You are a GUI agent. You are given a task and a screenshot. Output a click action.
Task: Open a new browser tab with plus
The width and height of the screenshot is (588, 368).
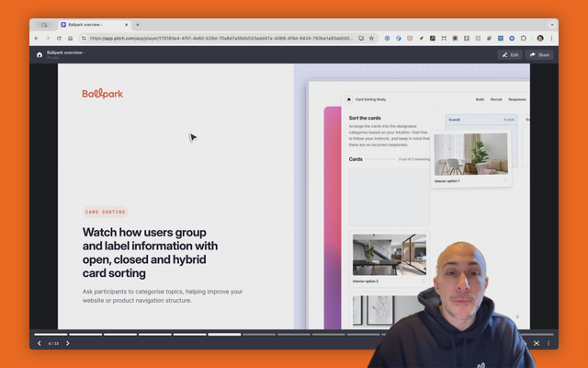(138, 25)
